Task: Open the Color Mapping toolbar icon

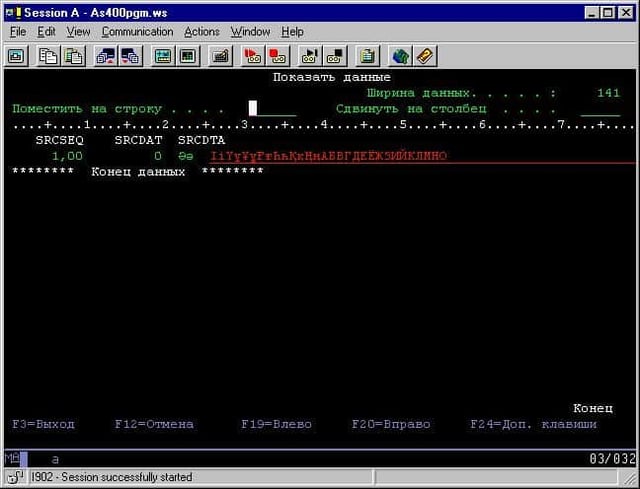Action: pyautogui.click(x=188, y=56)
